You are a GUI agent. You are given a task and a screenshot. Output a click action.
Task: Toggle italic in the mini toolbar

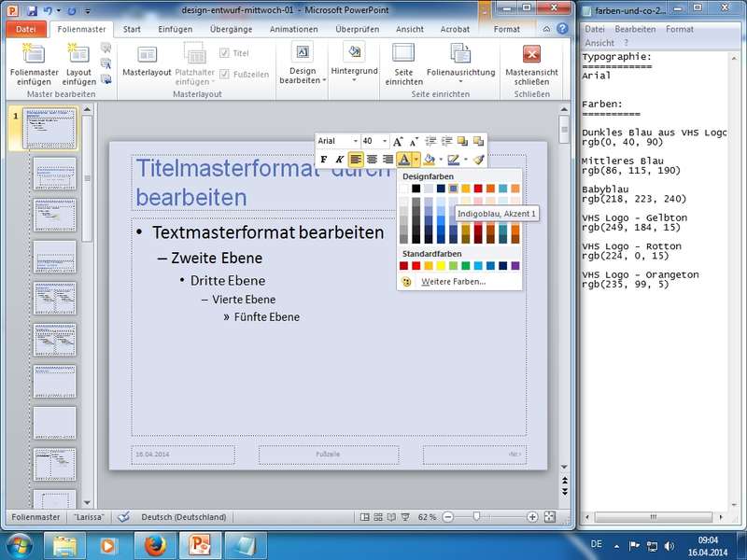[340, 160]
